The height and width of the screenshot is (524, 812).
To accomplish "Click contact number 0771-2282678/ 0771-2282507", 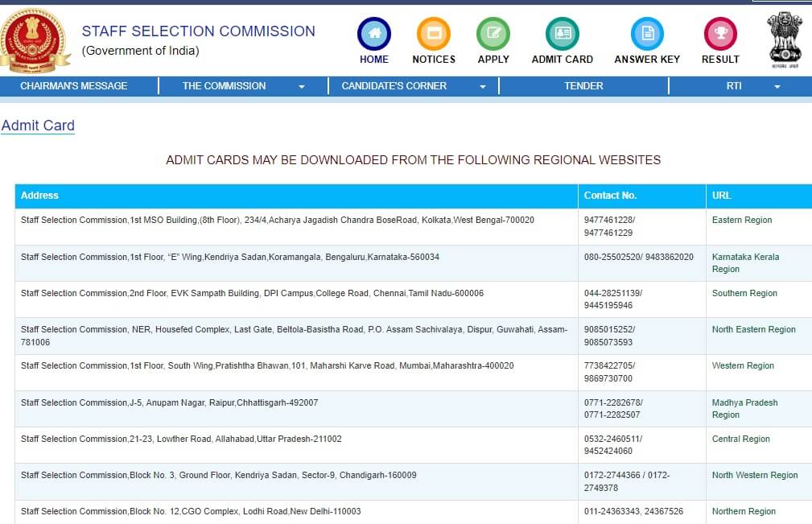I will 613,409.
